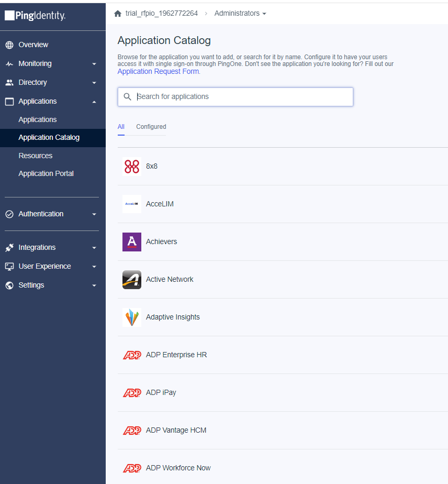
Task: Click the AcceLIM application logo
Action: click(132, 204)
